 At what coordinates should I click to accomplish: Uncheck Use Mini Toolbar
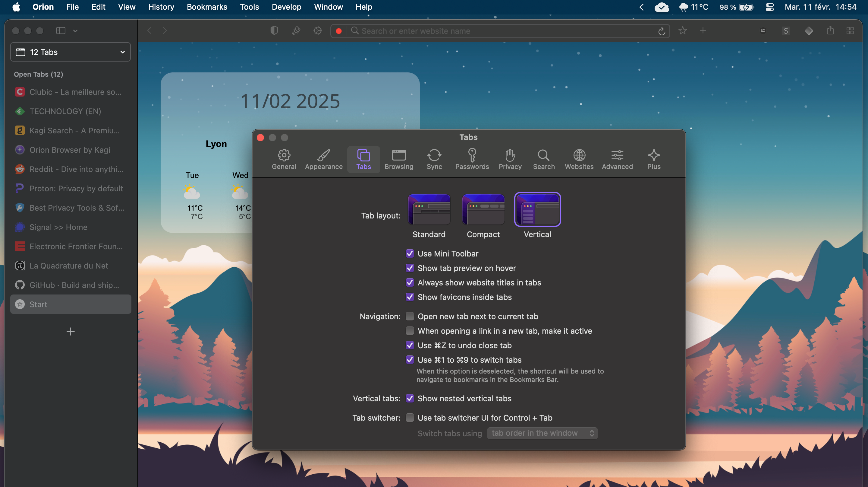[410, 253]
